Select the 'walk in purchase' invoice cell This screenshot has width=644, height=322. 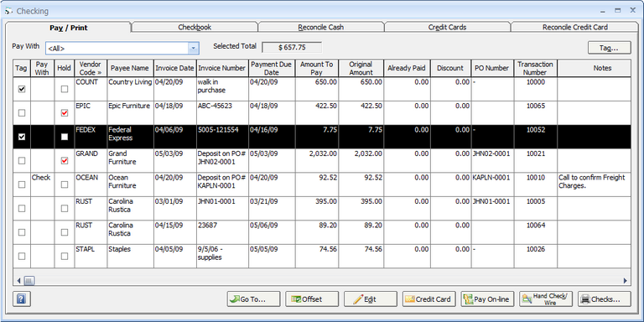[x=222, y=89]
